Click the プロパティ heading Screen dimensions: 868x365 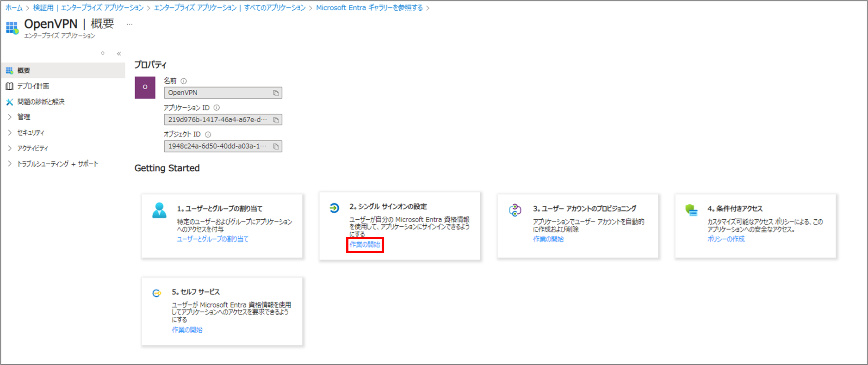(150, 65)
